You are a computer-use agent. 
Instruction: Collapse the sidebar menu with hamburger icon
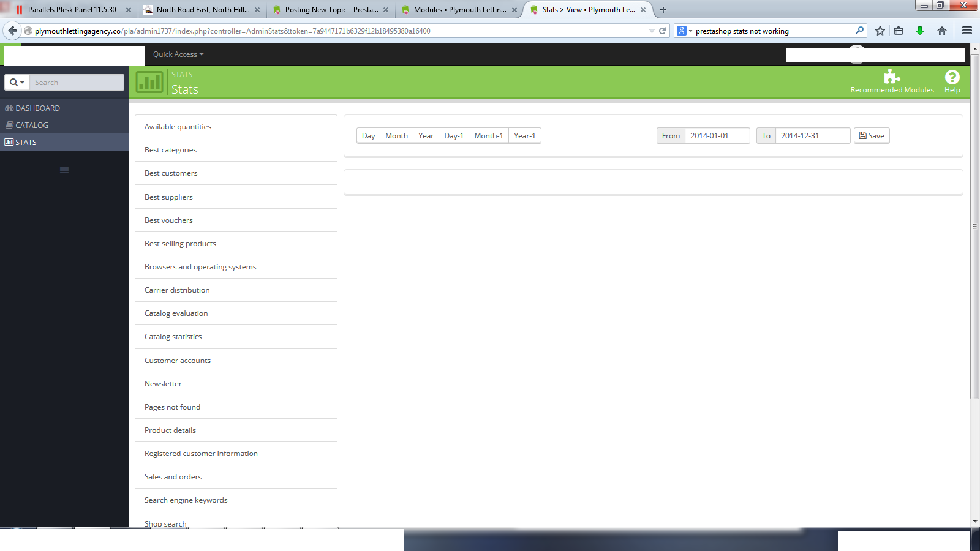coord(64,170)
